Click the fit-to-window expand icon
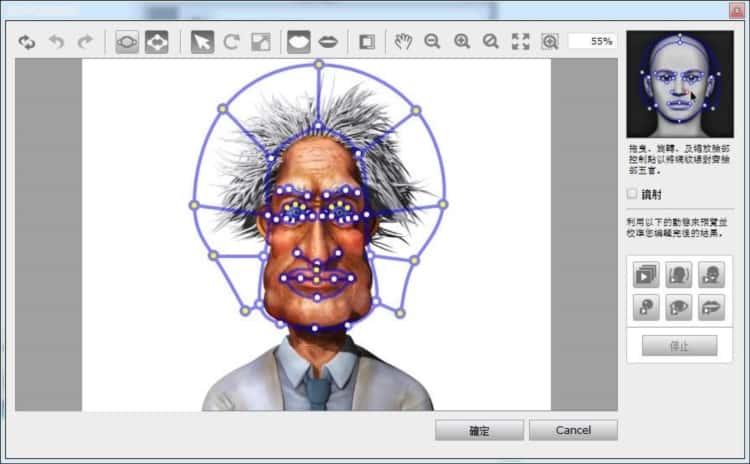This screenshot has width=750, height=464. coord(520,42)
